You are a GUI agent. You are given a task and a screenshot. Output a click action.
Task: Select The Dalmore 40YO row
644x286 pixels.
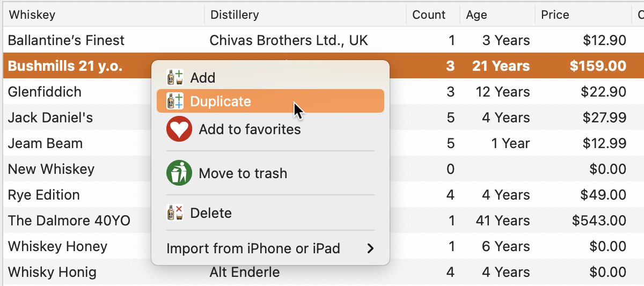click(x=322, y=221)
